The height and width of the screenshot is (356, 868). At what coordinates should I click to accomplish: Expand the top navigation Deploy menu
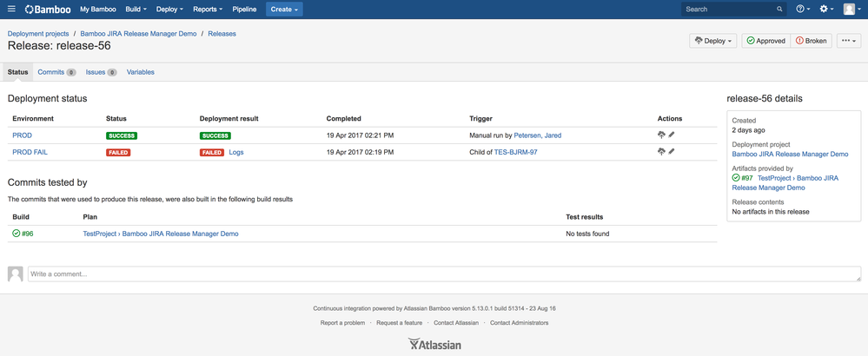169,10
